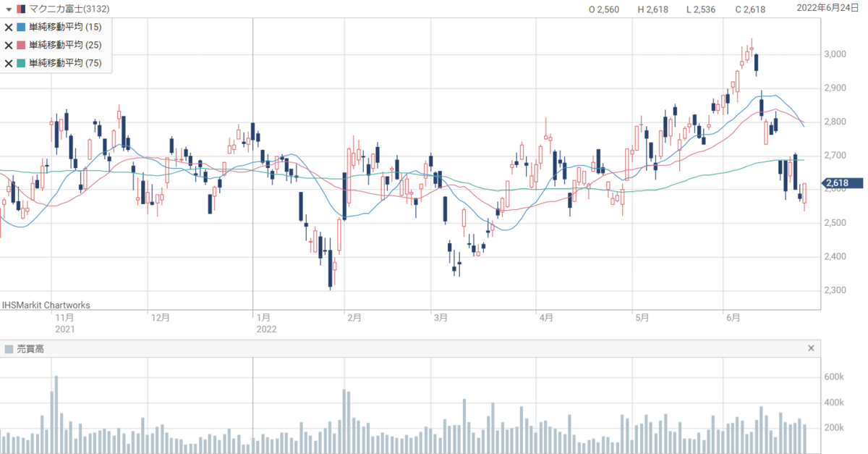Click the 単純移動平均 (75) legend label
The image size is (868, 454).
pyautogui.click(x=65, y=63)
